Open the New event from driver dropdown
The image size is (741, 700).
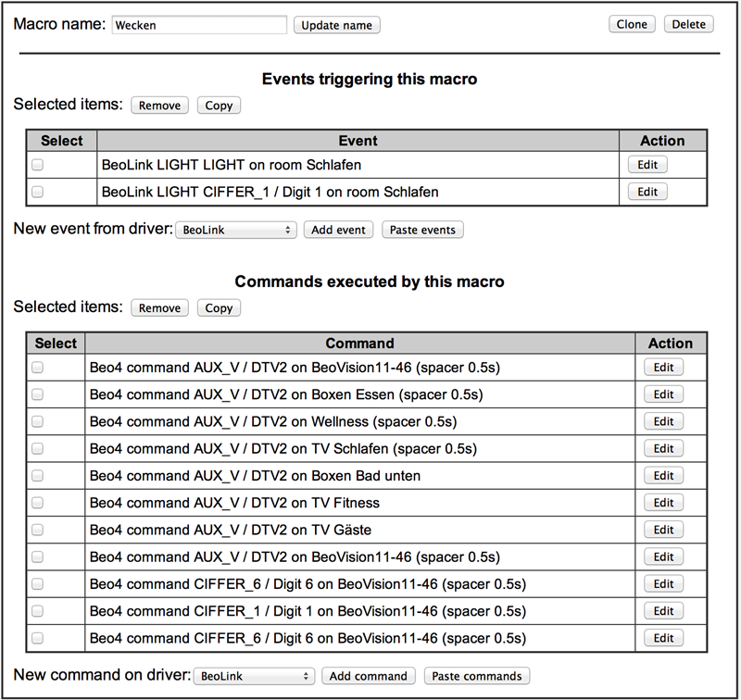tap(235, 230)
